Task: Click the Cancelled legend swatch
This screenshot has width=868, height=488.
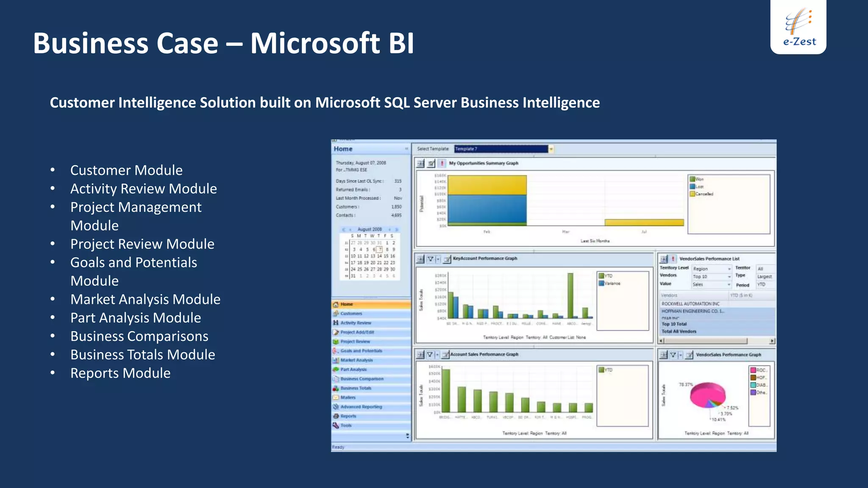Action: coord(692,194)
